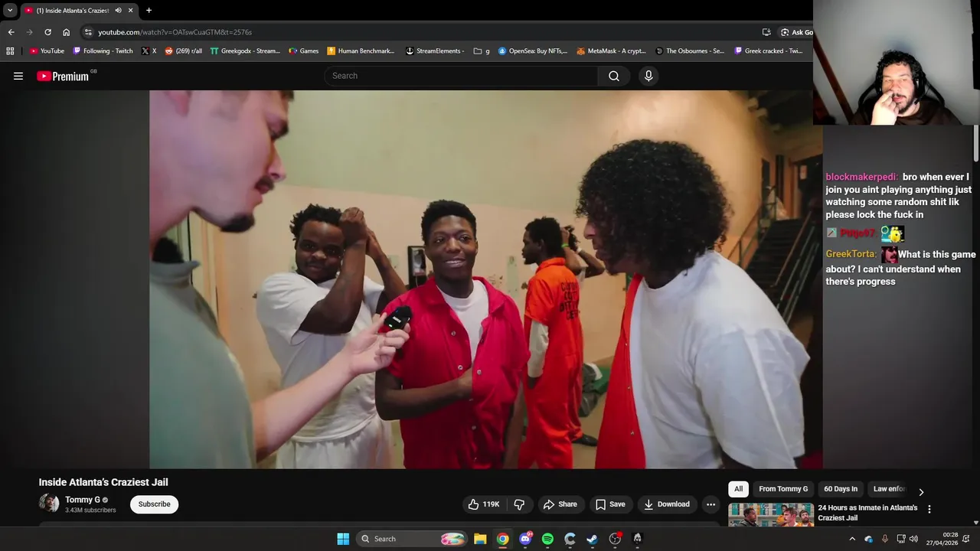Like the video with thumbs up

pyautogui.click(x=484, y=504)
